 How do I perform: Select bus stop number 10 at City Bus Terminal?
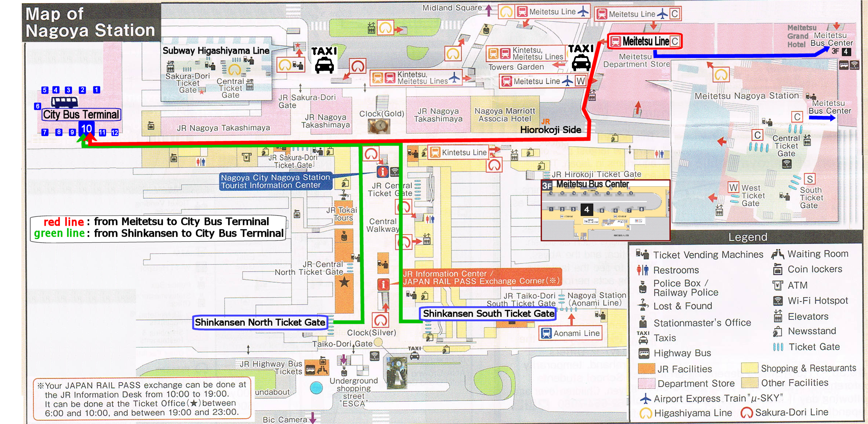[x=87, y=129]
